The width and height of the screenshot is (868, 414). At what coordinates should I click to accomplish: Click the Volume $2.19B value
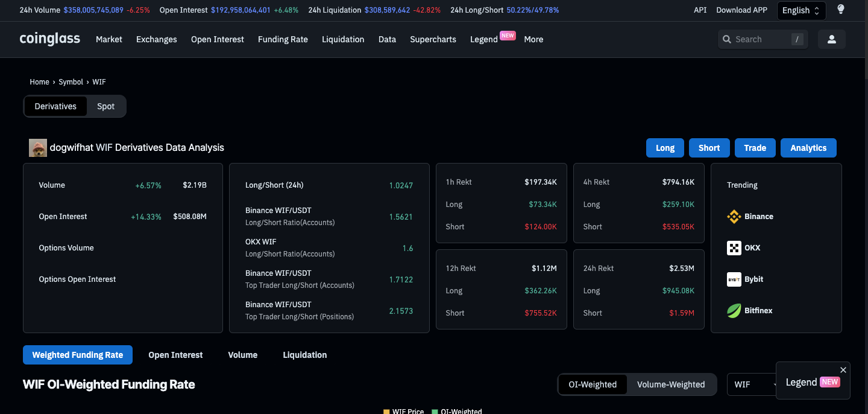195,185
